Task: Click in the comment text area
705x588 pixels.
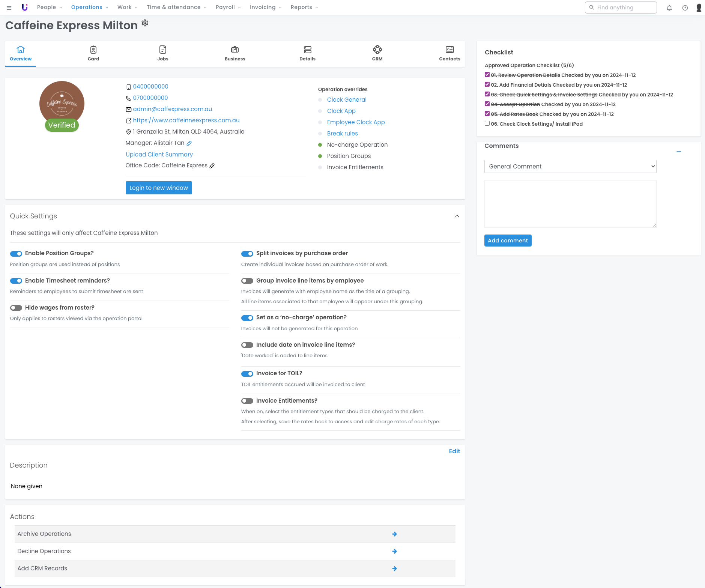Action: 570,204
